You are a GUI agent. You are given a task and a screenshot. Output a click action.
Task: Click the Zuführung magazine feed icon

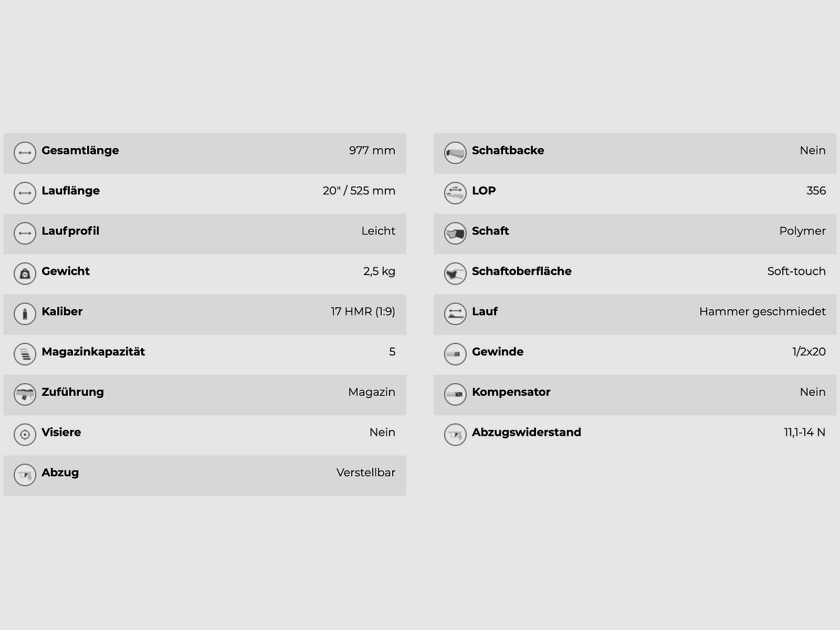25,395
